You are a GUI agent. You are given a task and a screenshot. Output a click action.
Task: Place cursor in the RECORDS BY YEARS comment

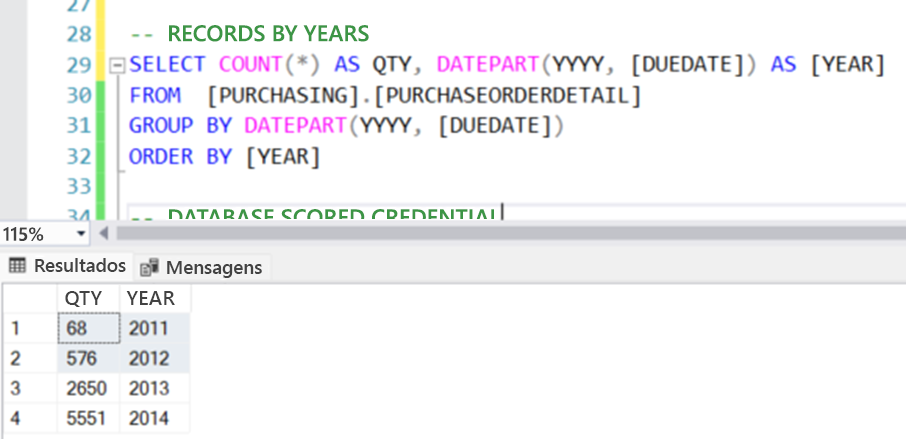coord(249,34)
